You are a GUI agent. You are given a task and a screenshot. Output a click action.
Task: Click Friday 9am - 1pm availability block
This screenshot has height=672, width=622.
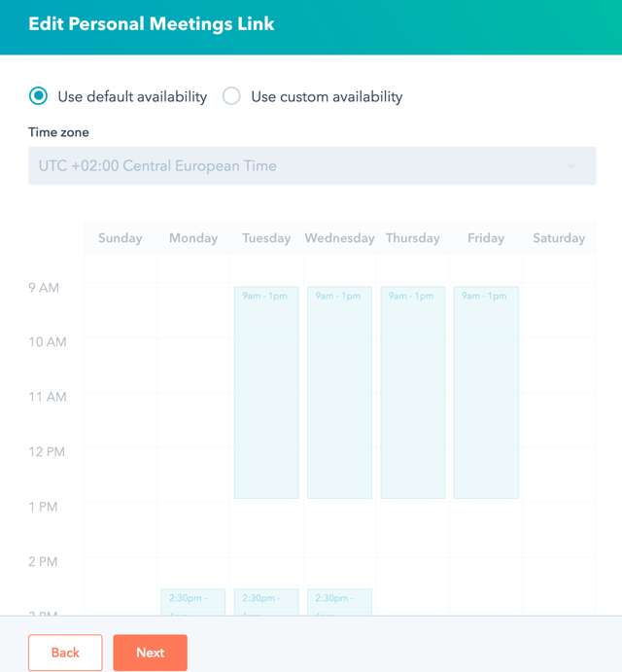pyautogui.click(x=486, y=393)
